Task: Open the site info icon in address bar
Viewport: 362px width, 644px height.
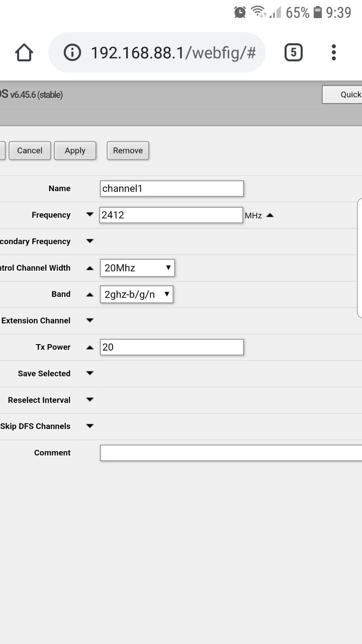Action: point(72,52)
